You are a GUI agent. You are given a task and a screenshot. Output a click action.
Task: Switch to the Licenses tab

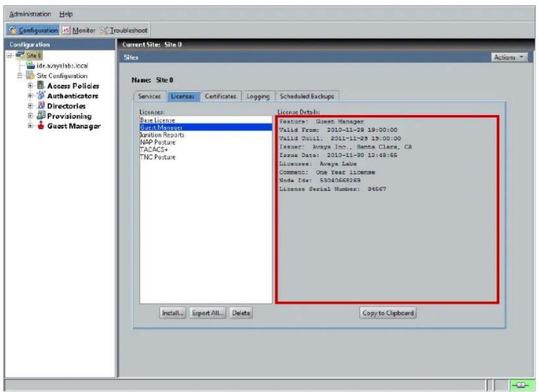[x=182, y=96]
